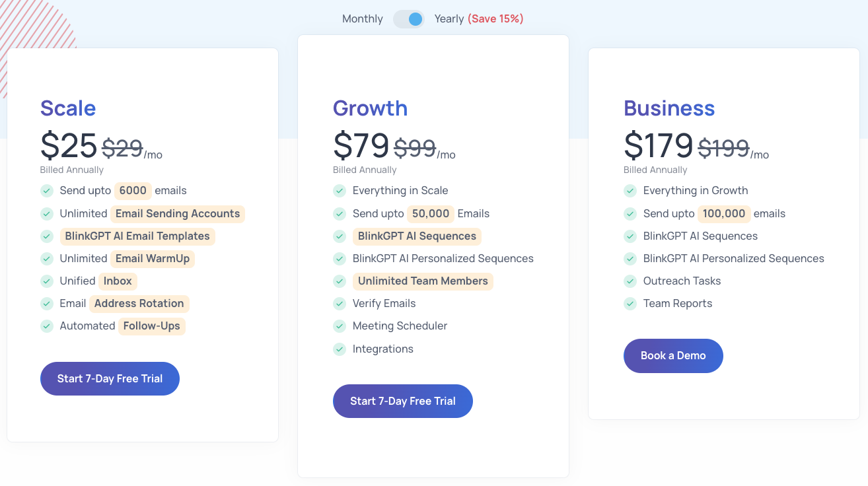Screen dimensions: 868x486
Task: Click checkmark icon next to Verify Emails
Action: (x=340, y=304)
